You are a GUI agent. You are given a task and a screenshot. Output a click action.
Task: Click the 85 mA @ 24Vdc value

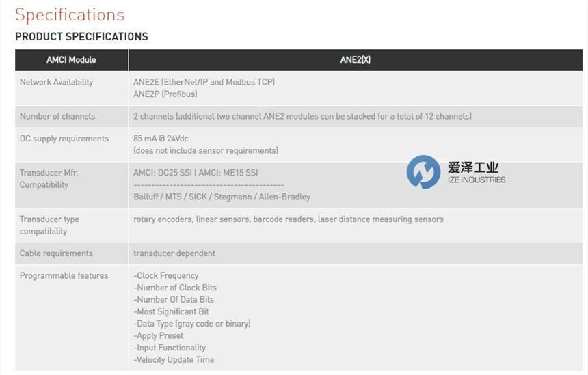point(161,139)
